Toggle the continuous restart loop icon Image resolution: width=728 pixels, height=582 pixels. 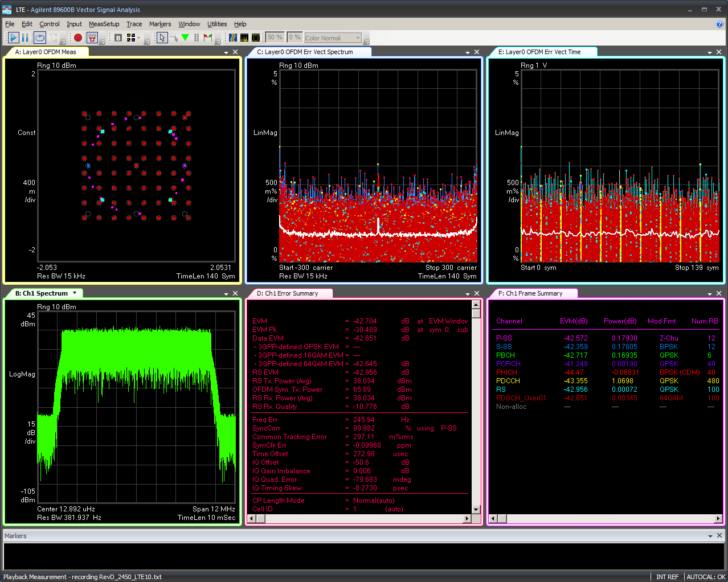tap(39, 38)
